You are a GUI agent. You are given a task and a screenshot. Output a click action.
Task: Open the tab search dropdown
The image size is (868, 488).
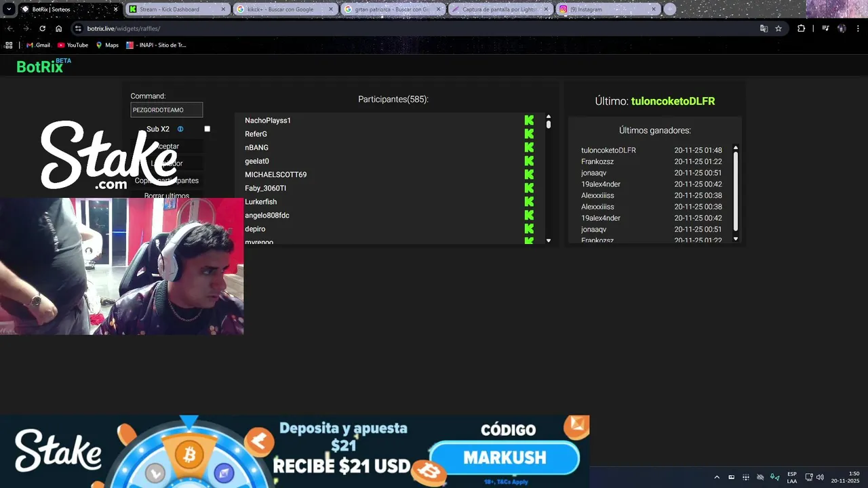coord(9,9)
